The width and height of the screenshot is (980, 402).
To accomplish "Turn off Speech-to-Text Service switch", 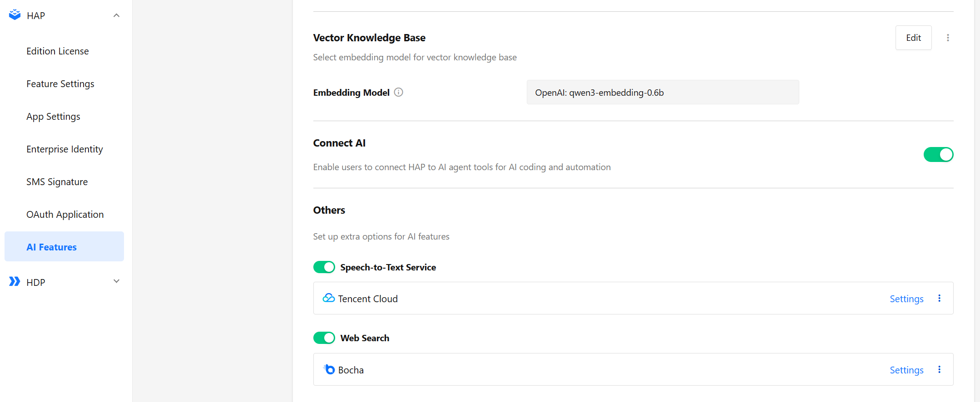I will 324,267.
